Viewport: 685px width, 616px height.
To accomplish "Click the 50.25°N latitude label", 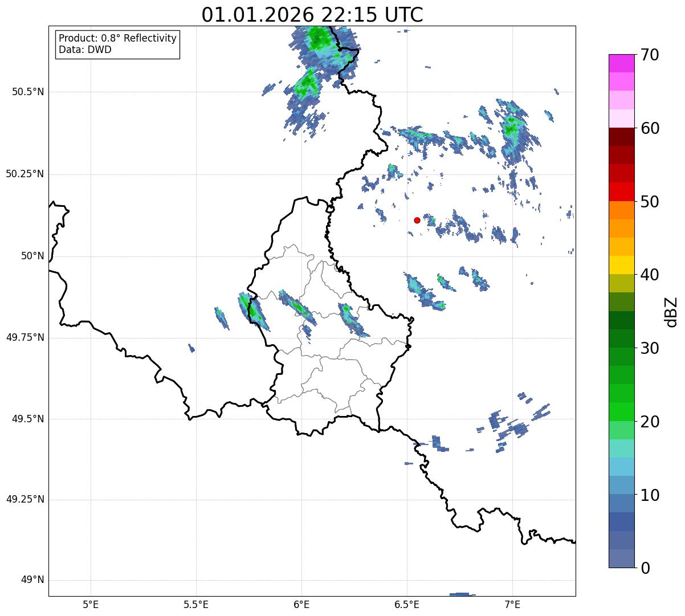I will tap(25, 174).
